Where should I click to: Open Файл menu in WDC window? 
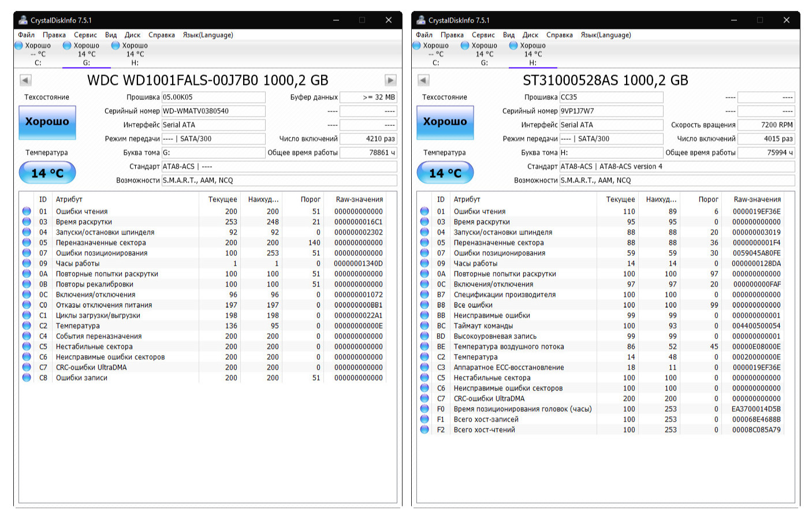click(x=27, y=35)
